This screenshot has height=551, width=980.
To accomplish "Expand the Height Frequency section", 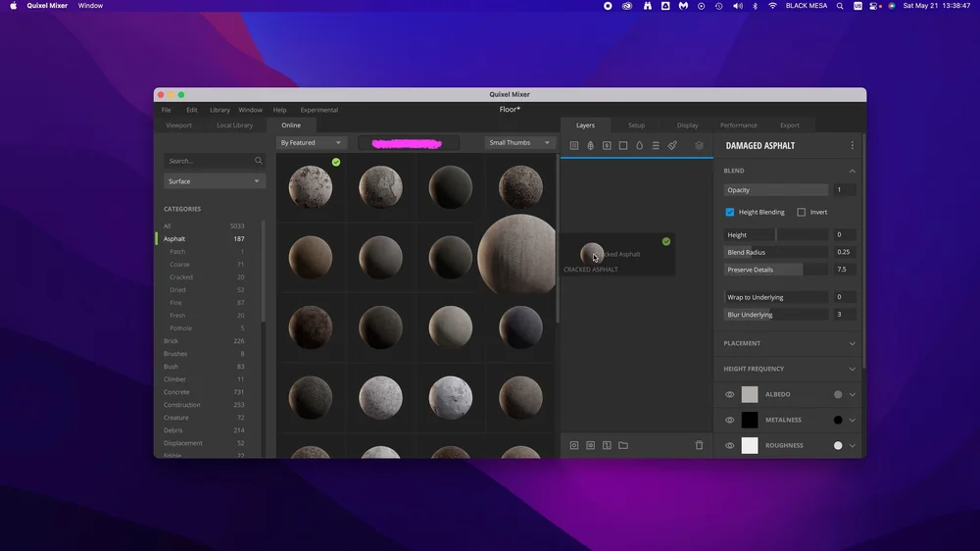I will tap(852, 369).
